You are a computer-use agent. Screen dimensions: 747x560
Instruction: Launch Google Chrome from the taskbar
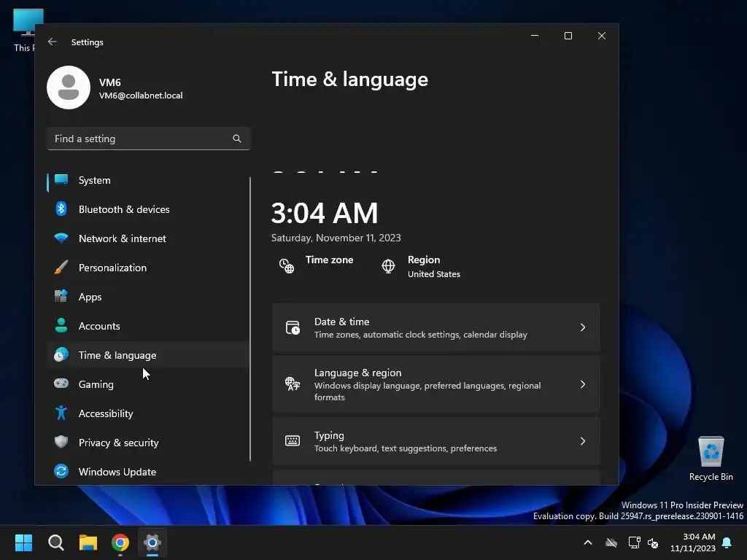(120, 542)
